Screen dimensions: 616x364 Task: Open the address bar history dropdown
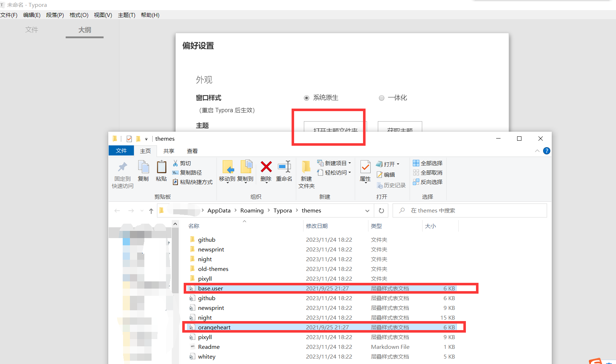pyautogui.click(x=367, y=211)
